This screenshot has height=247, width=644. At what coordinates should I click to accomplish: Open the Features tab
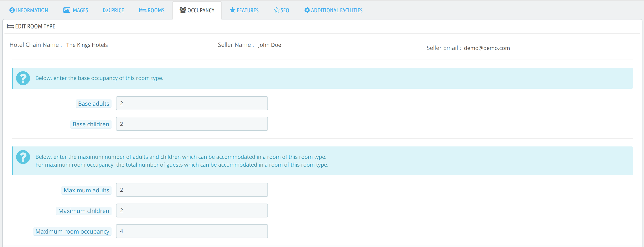244,10
